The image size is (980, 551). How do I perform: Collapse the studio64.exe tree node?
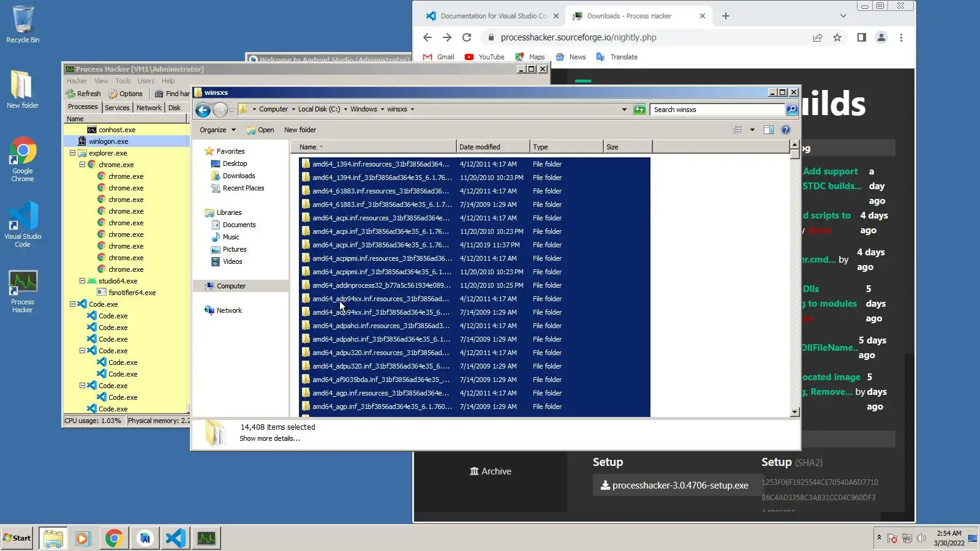click(82, 281)
